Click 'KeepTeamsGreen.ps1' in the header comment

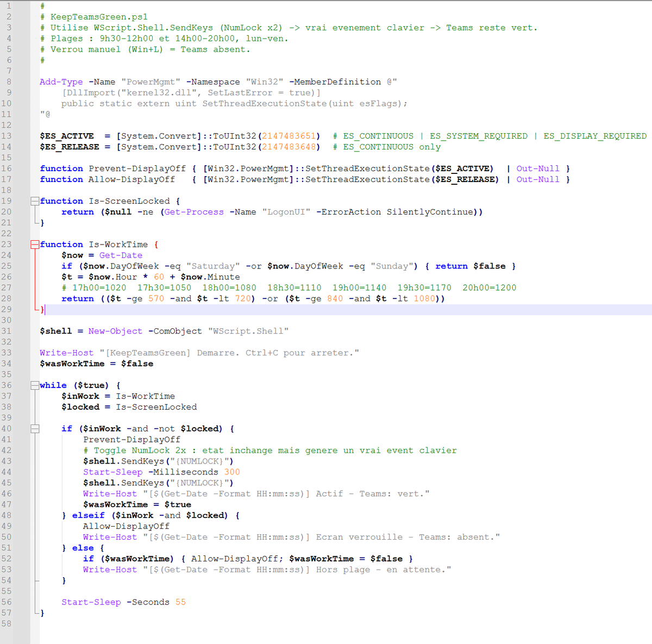tap(99, 17)
